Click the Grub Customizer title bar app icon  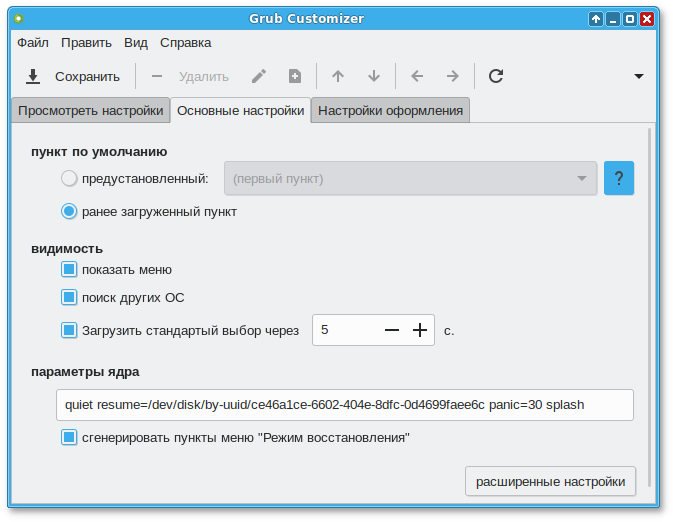[18, 18]
